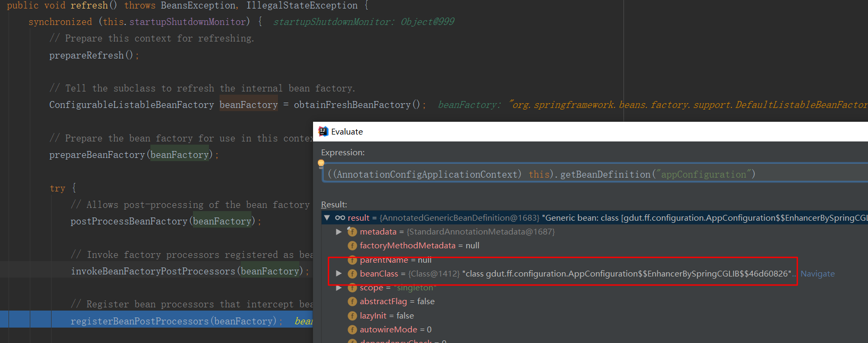The image size is (868, 343).
Task: Click the lightbulb hint icon near Expression
Action: 321,163
